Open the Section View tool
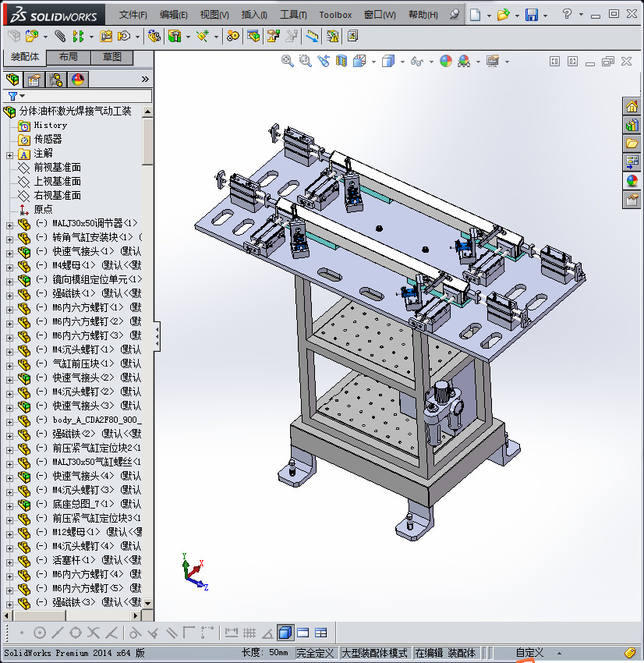The height and width of the screenshot is (663, 644). pyautogui.click(x=341, y=61)
